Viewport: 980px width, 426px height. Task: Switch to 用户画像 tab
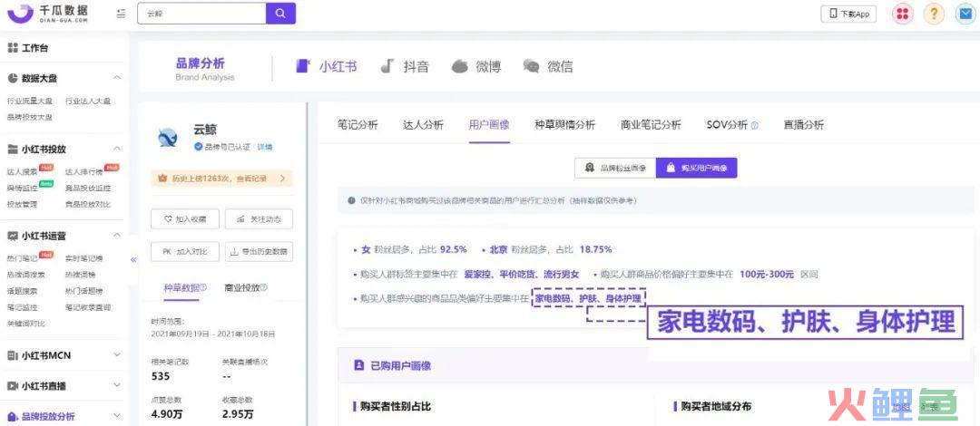click(x=489, y=124)
